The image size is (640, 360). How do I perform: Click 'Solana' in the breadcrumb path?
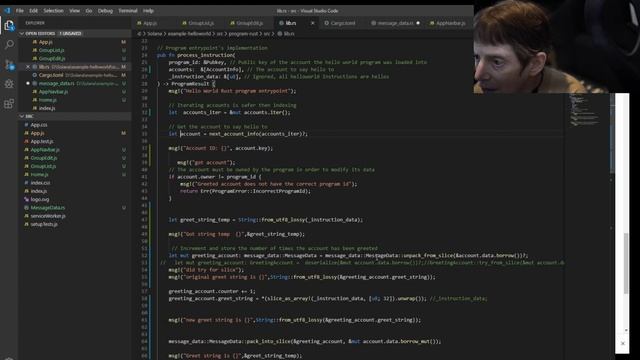(x=155, y=34)
